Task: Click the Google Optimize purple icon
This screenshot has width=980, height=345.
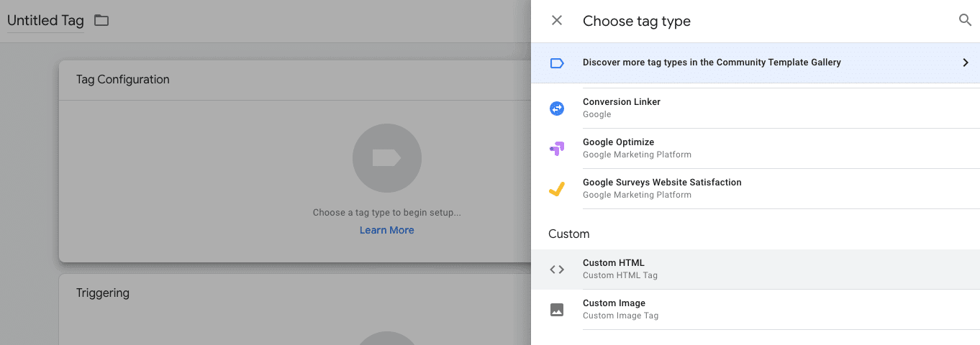Action: [x=557, y=149]
